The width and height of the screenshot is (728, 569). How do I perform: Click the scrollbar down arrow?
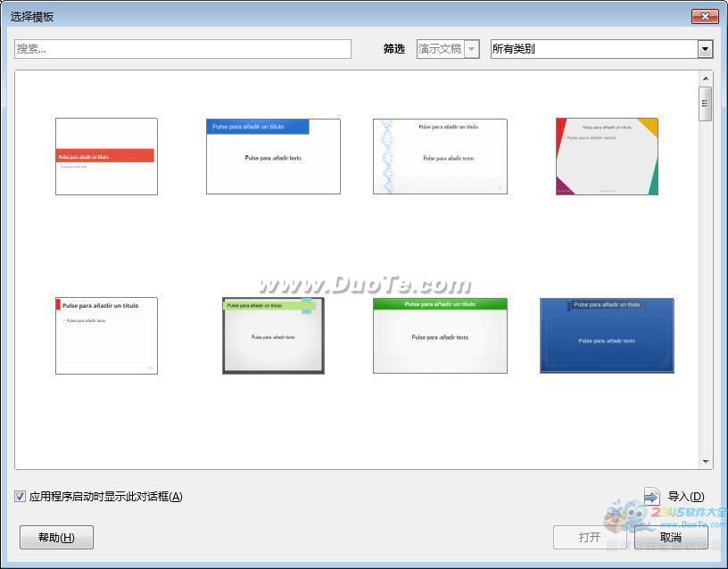pyautogui.click(x=706, y=462)
